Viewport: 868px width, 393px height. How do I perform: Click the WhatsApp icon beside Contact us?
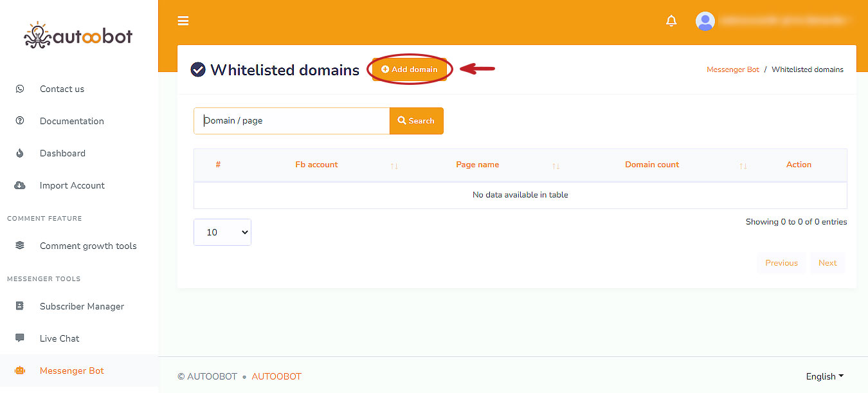[x=20, y=89]
